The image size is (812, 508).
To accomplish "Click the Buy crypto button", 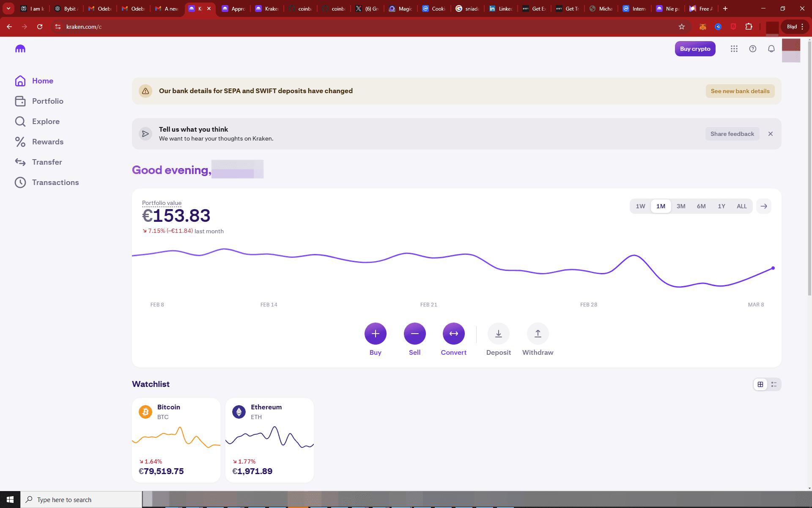I will 695,49.
